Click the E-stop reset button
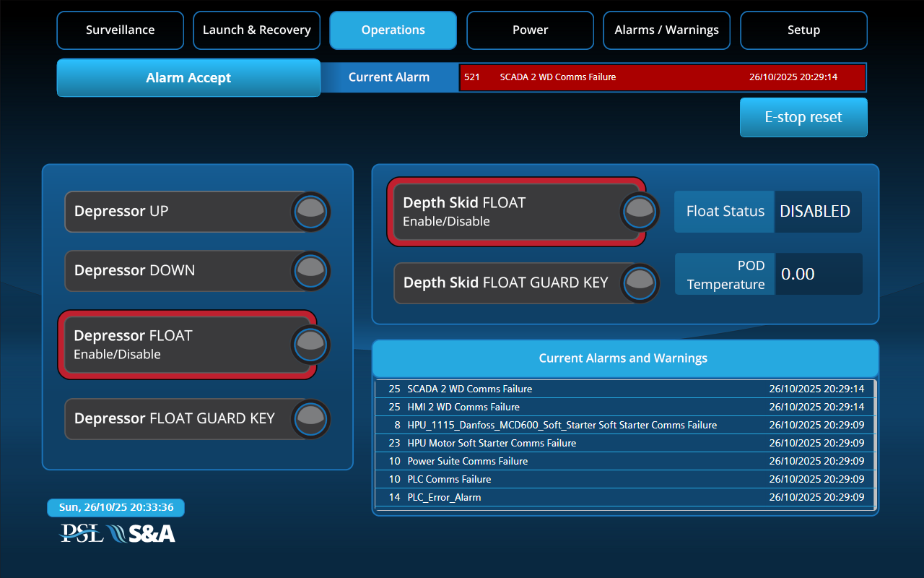Viewport: 924px width, 578px height. click(803, 118)
